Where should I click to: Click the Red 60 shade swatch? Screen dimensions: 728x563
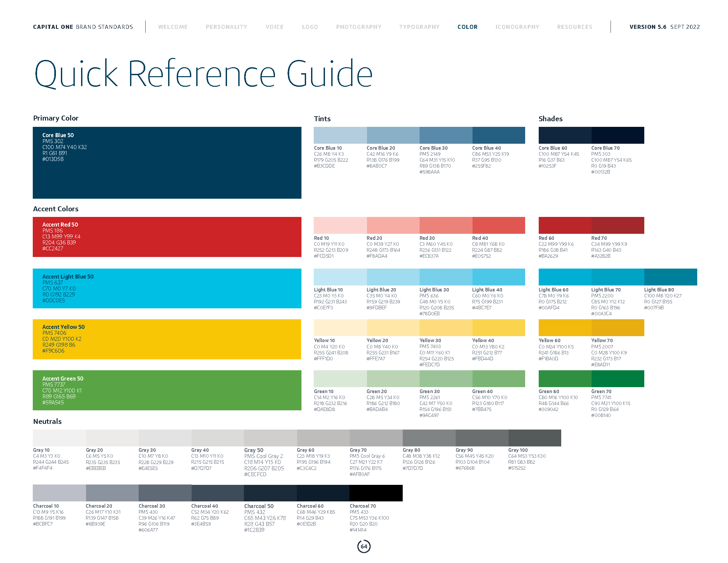(565, 225)
